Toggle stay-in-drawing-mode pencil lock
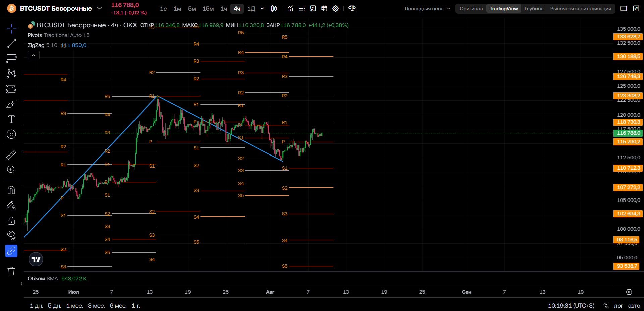The image size is (644, 311). [11, 205]
